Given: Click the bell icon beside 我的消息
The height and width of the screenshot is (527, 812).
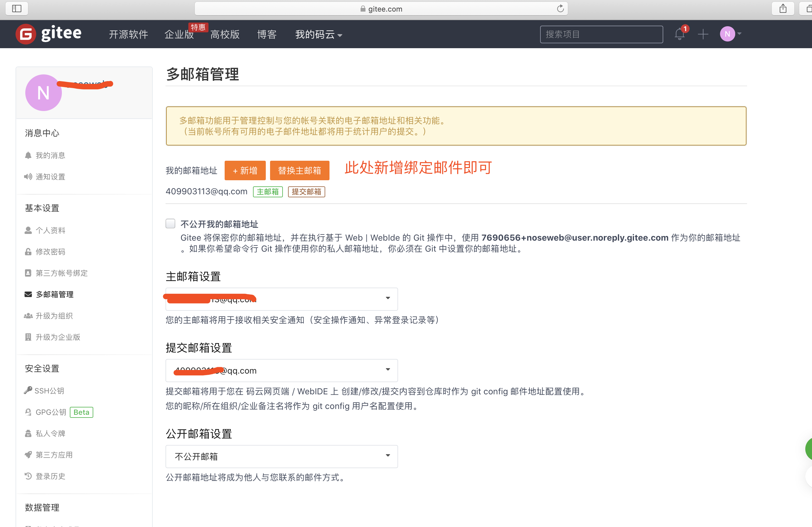Looking at the screenshot, I should point(28,156).
